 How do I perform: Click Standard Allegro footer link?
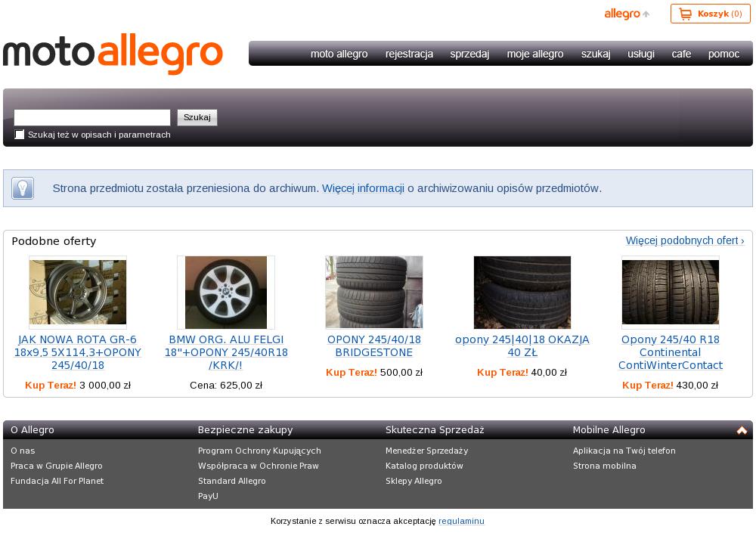click(232, 481)
